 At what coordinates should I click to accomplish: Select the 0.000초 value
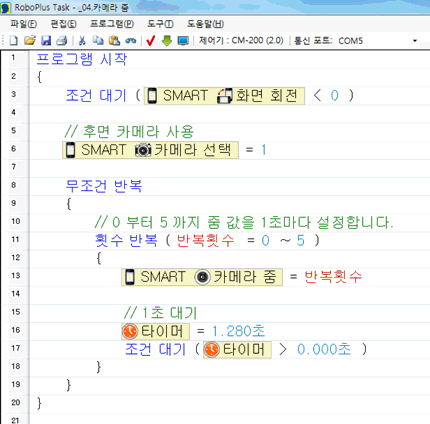pos(324,349)
